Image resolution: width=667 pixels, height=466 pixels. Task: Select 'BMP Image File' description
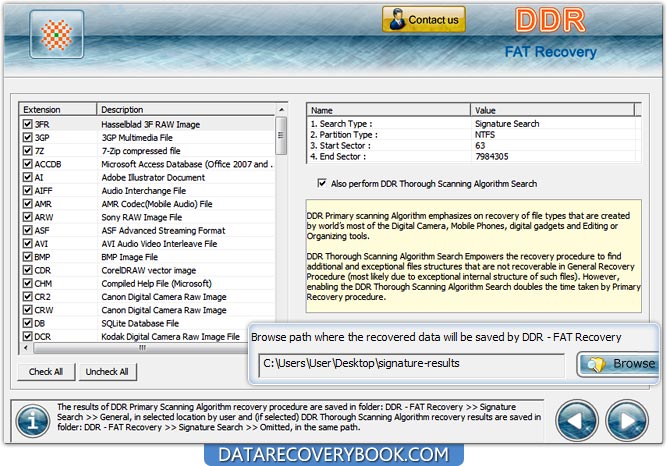pyautogui.click(x=130, y=257)
